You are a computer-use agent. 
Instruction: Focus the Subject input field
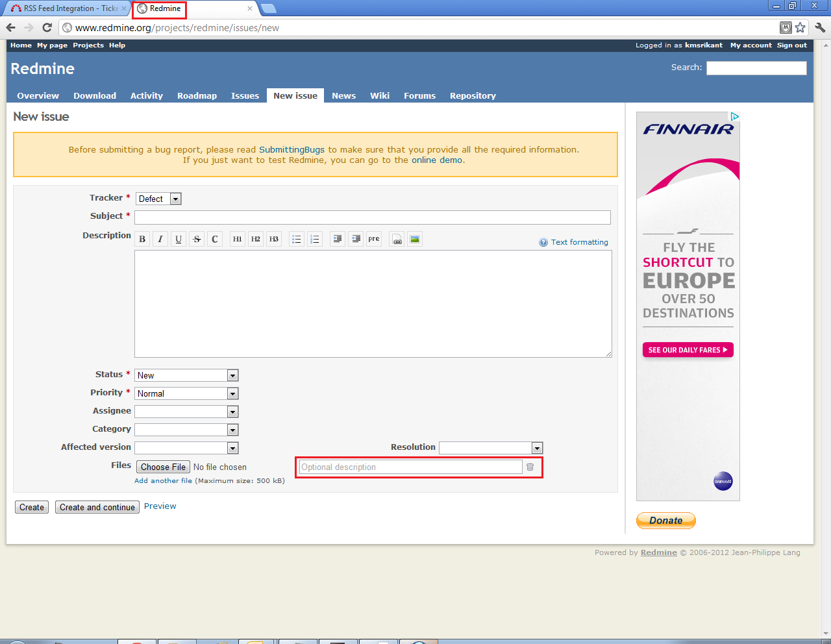click(x=373, y=217)
